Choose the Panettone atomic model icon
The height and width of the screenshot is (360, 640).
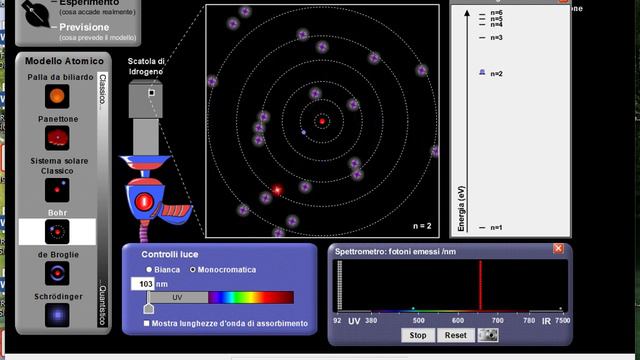click(x=57, y=138)
